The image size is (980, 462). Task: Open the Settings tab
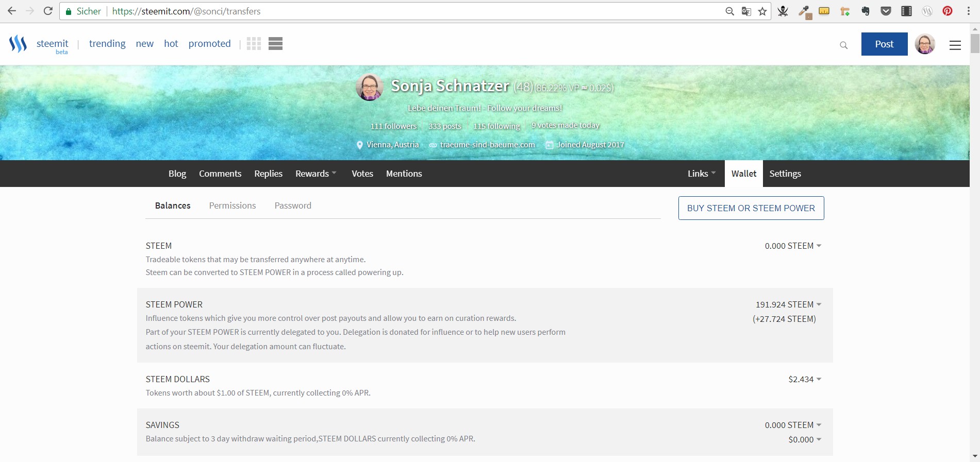coord(785,174)
